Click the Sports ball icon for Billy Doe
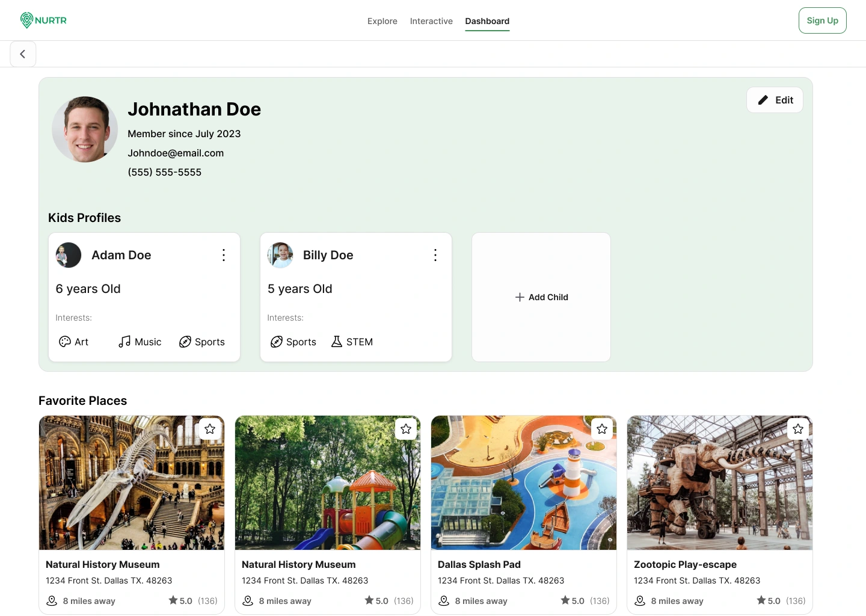This screenshot has width=866, height=616. pyautogui.click(x=277, y=342)
